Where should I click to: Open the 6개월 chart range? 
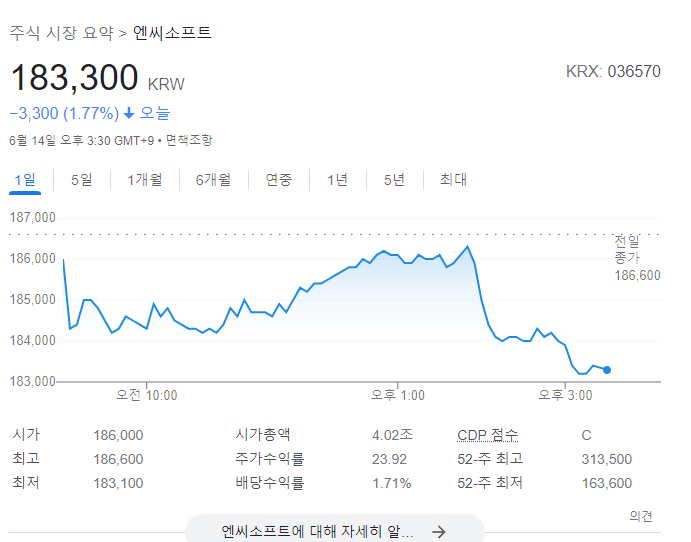click(213, 180)
